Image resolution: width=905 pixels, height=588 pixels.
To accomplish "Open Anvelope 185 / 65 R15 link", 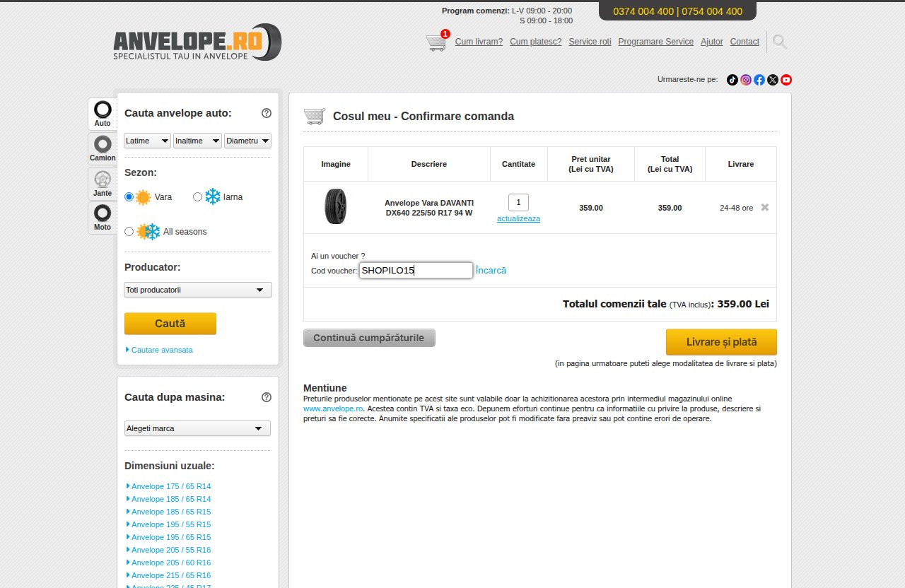I will point(171,512).
